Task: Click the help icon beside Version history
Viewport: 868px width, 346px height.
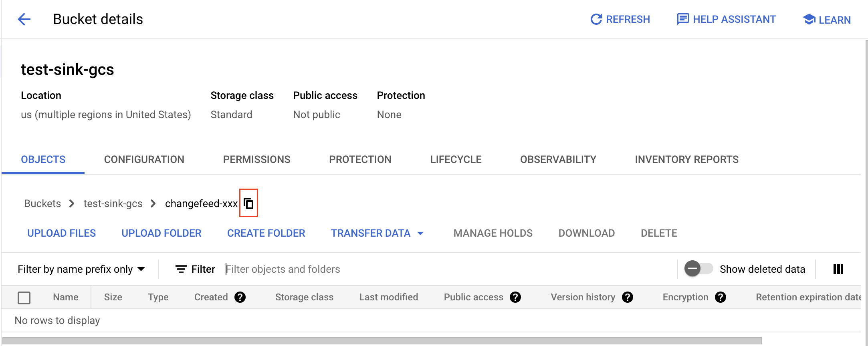Action: pyautogui.click(x=628, y=297)
